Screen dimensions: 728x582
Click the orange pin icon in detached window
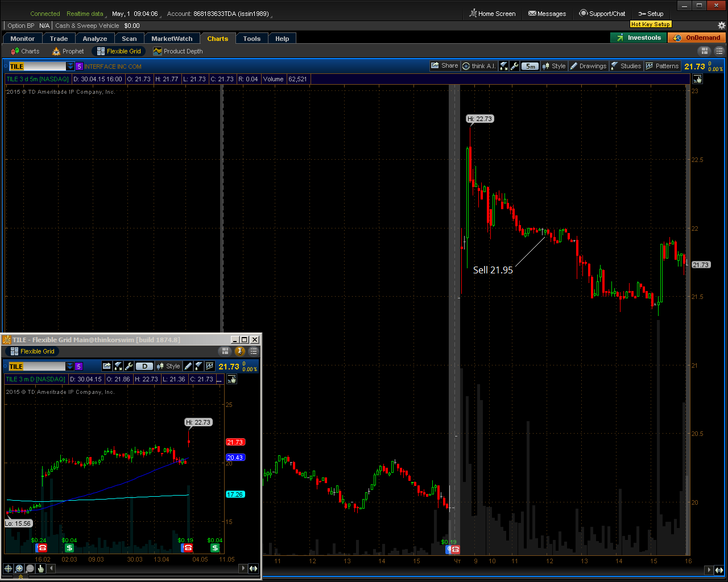[239, 351]
